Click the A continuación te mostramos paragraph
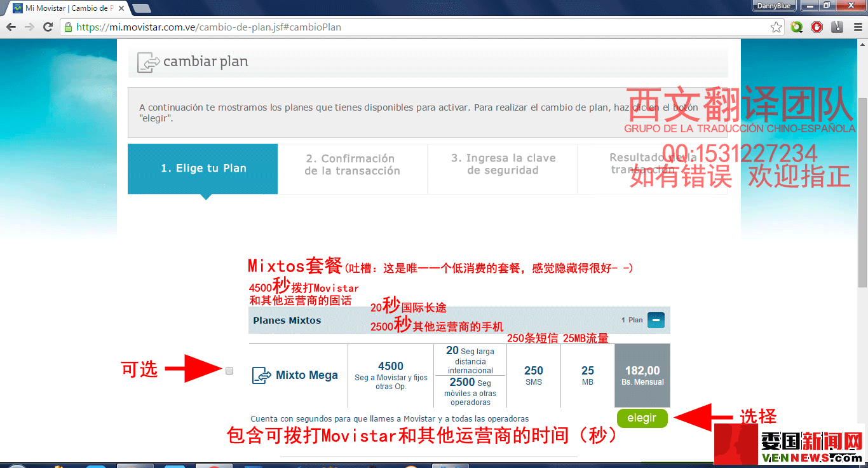 [x=419, y=113]
